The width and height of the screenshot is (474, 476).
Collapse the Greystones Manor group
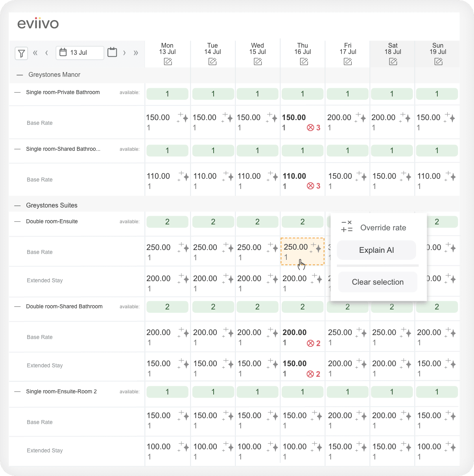pos(20,75)
